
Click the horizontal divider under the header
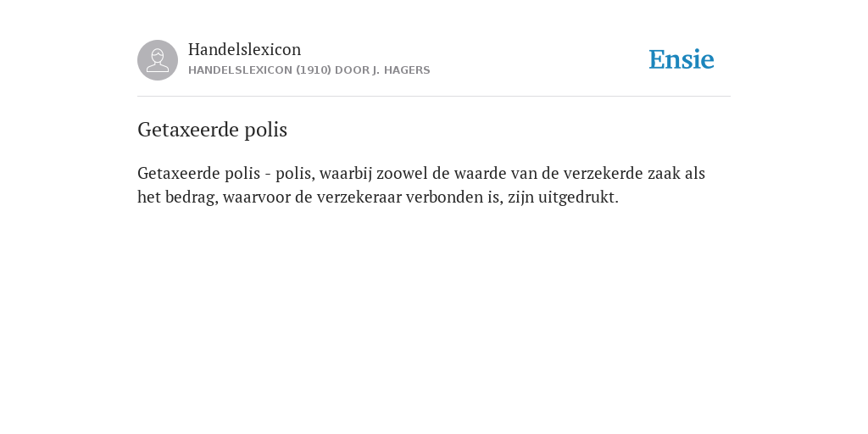coord(434,97)
